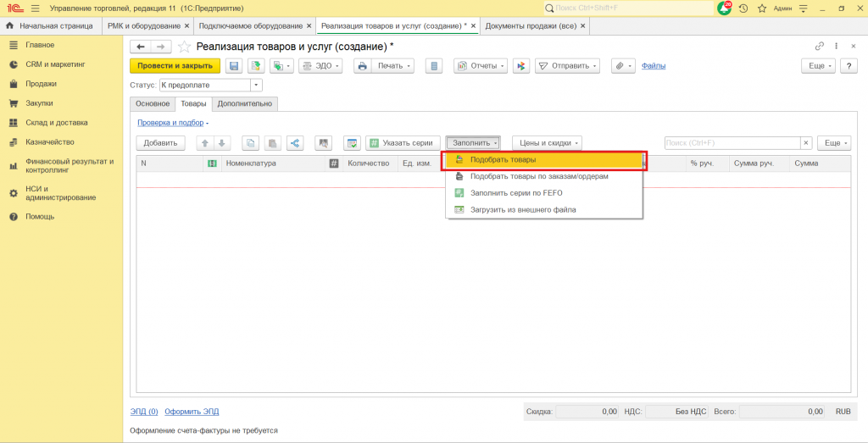
Task: Open the Начальная страница tab
Action: click(x=51, y=26)
